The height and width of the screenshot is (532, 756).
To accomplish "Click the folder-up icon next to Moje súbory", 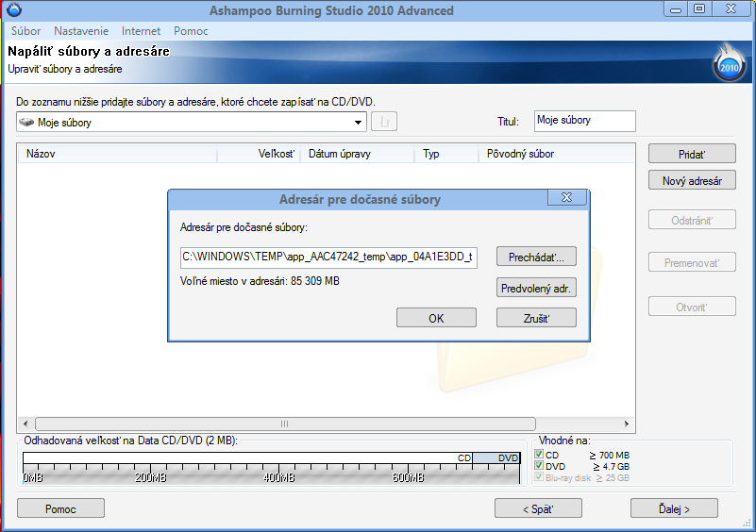I will (384, 122).
